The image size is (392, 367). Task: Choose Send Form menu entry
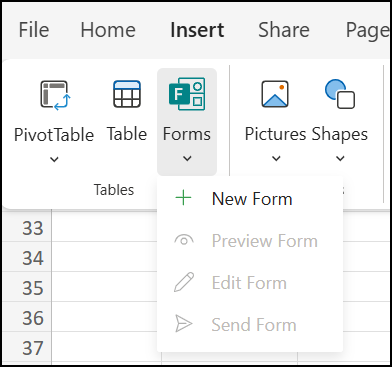tap(250, 324)
